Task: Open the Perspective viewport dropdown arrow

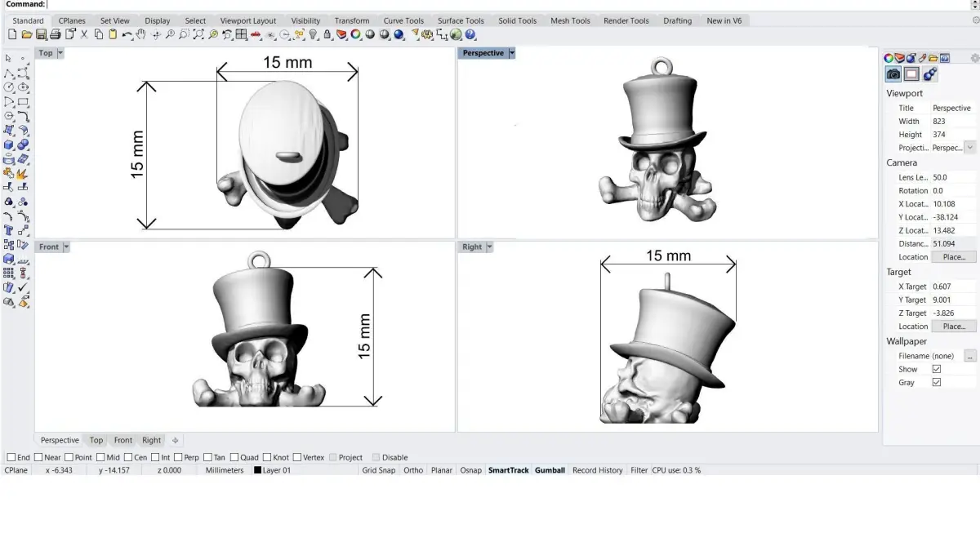Action: pos(512,53)
